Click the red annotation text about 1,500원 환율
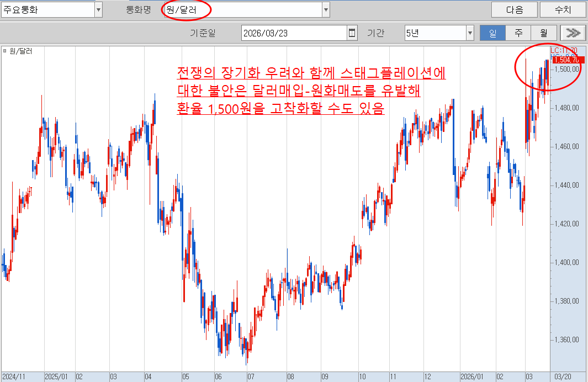The image size is (588, 382). (311, 91)
